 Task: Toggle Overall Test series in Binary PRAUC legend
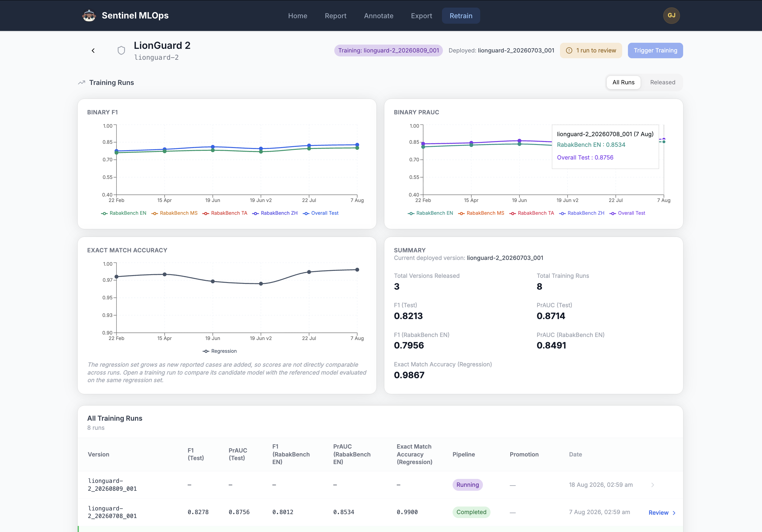pos(627,213)
